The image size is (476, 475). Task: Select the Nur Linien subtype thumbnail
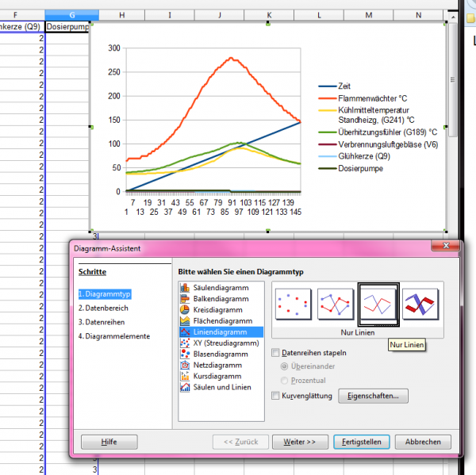(378, 305)
